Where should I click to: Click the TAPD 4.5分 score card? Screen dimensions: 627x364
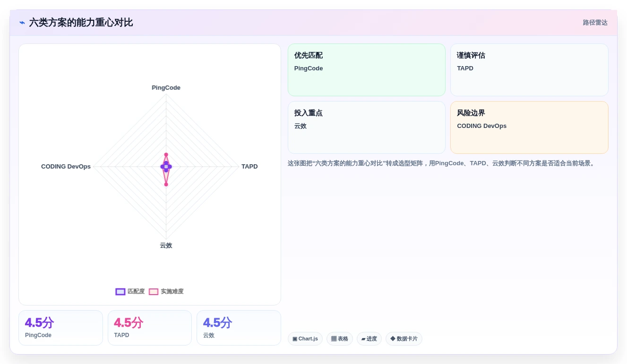click(150, 328)
